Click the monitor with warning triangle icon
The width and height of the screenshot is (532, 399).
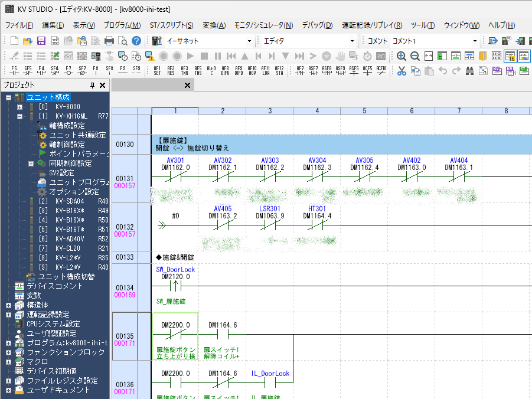click(x=149, y=56)
